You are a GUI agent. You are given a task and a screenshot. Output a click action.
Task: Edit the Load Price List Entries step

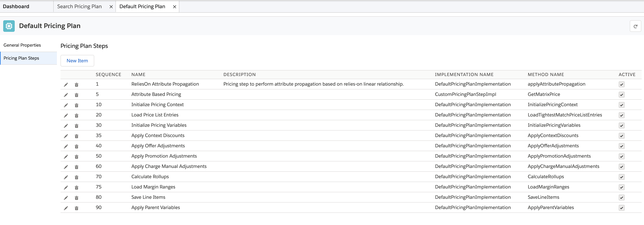[x=66, y=115]
